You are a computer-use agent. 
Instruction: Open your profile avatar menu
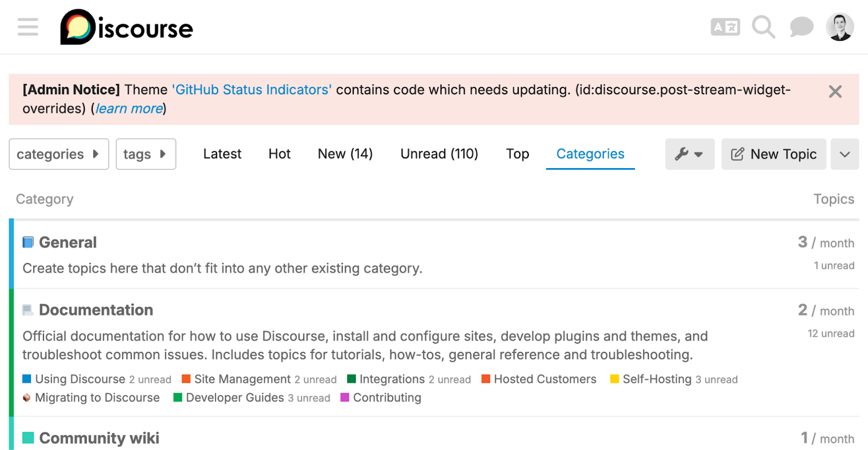click(x=839, y=26)
